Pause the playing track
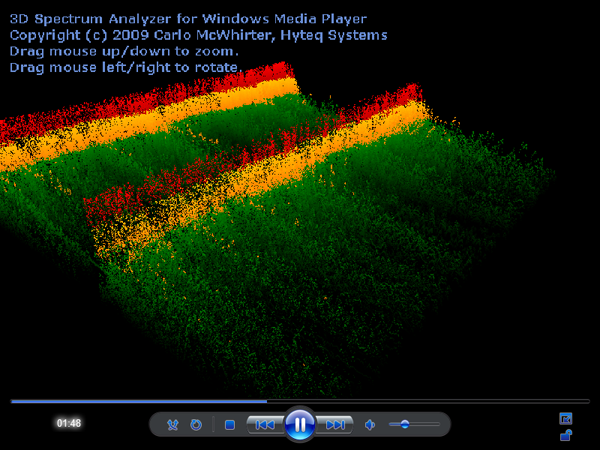This screenshot has width=600, height=450. click(x=300, y=424)
